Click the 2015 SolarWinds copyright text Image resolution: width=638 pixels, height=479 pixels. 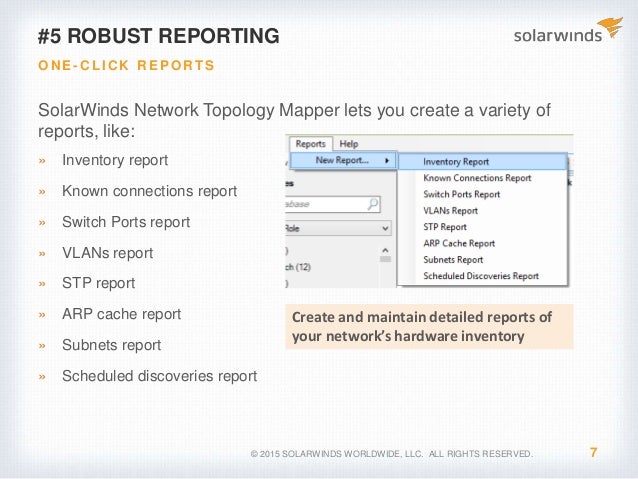point(391,454)
